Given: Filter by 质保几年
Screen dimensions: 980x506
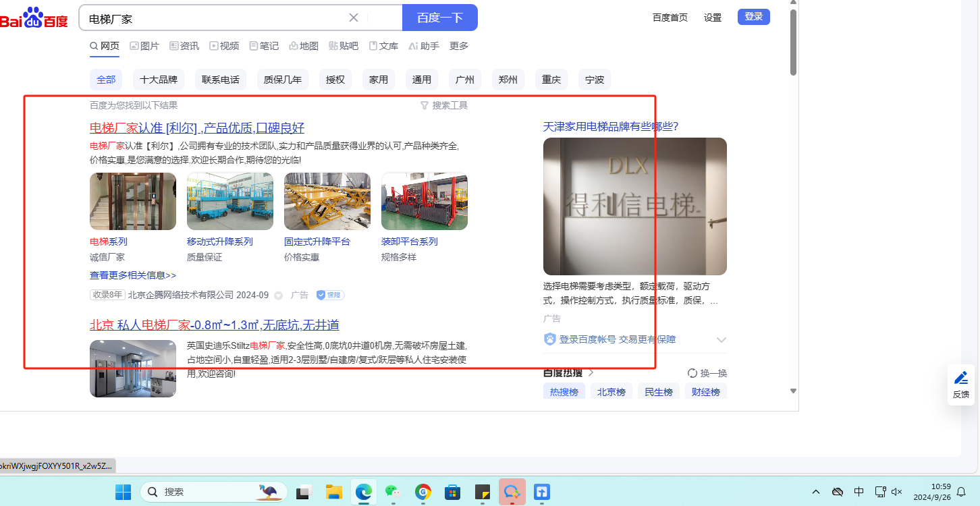Looking at the screenshot, I should coord(283,80).
